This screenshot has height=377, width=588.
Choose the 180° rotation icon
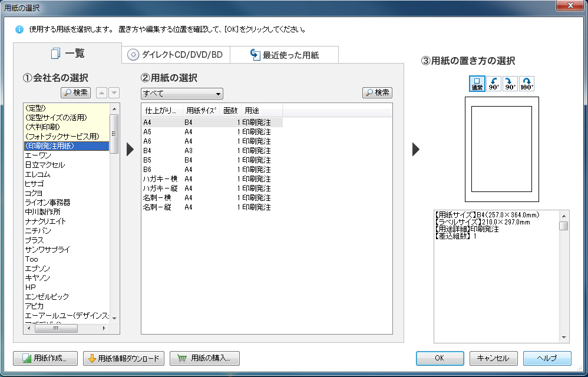527,84
